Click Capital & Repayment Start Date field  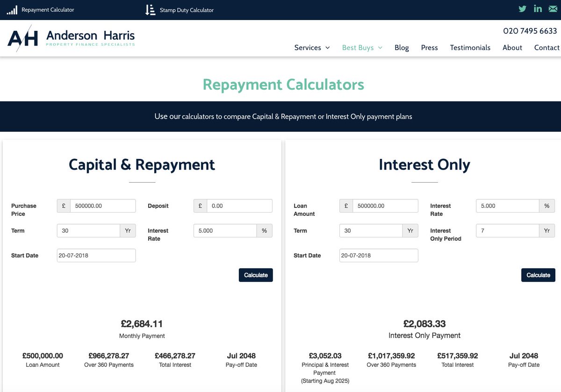(96, 256)
